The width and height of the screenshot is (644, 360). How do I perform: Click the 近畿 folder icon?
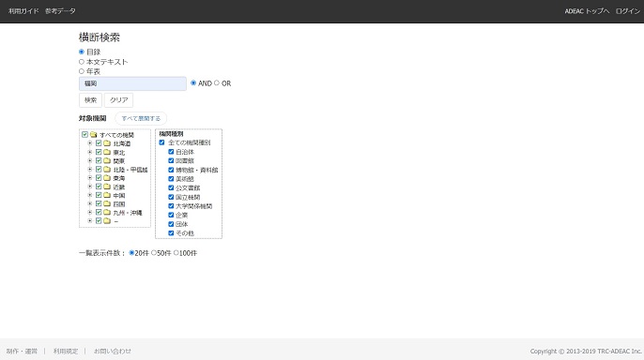[107, 187]
